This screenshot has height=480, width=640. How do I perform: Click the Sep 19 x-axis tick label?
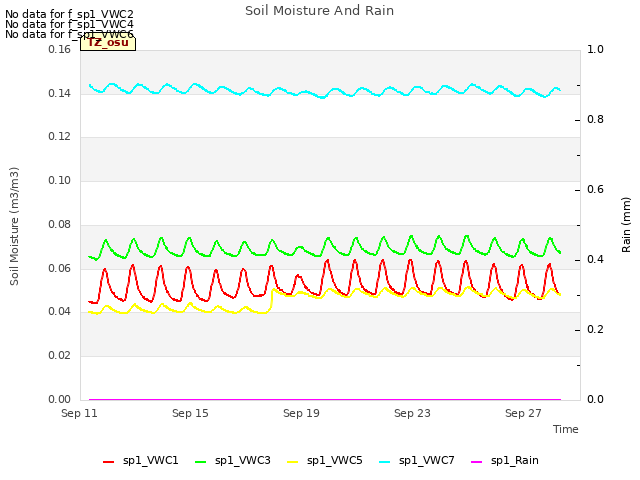click(301, 413)
